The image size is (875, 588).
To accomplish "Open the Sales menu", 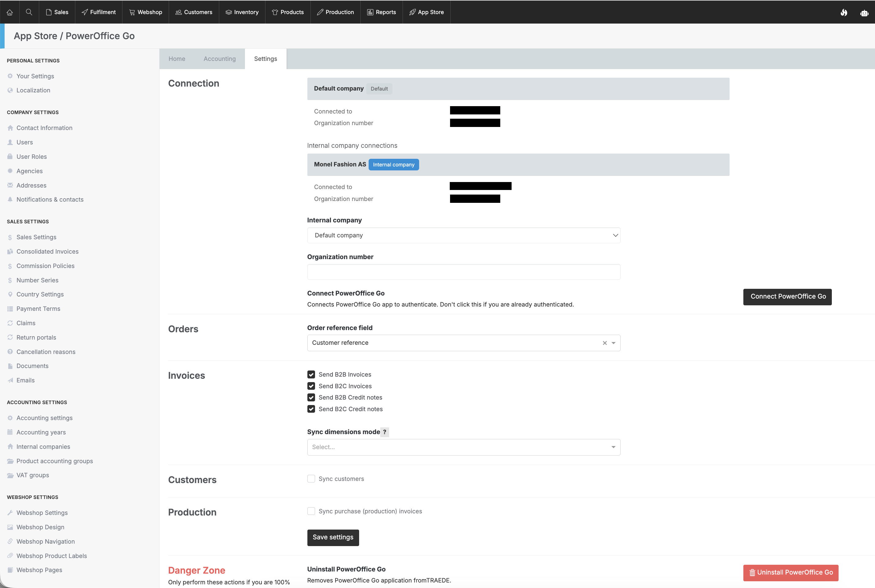I will (57, 12).
